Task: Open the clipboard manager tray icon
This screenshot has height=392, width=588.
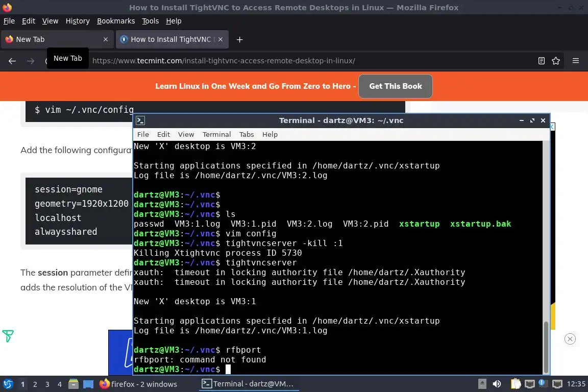Action: click(x=516, y=384)
